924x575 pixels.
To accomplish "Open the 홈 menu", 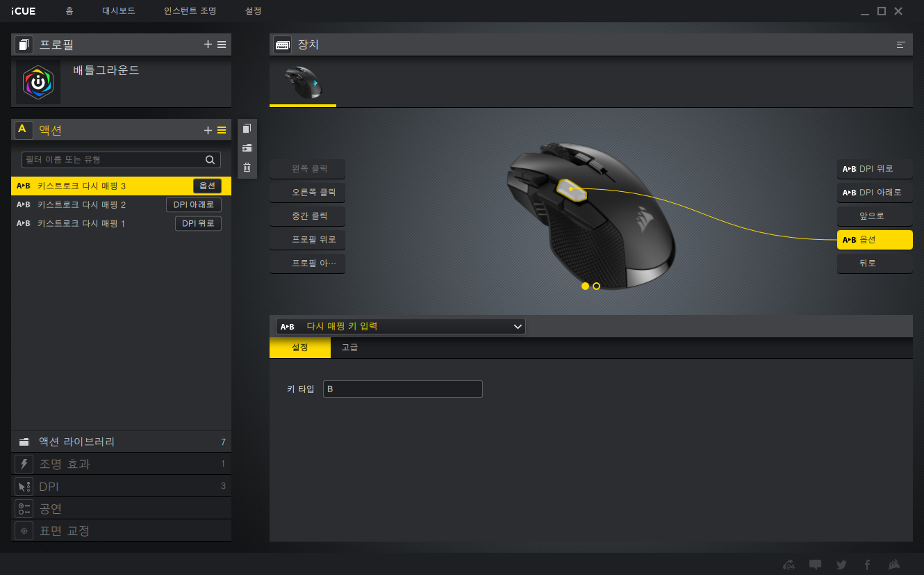I will point(69,11).
